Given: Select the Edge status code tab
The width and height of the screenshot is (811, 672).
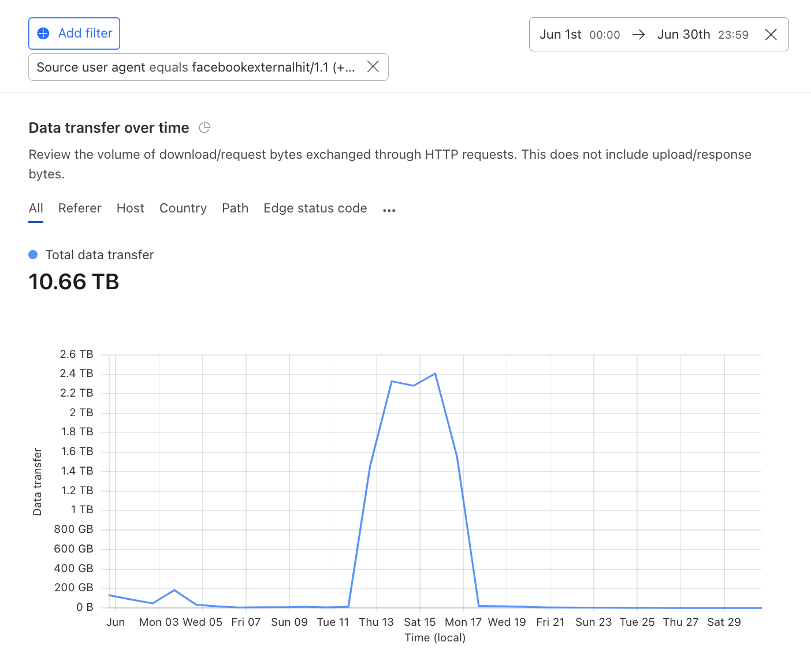Looking at the screenshot, I should click(x=315, y=208).
